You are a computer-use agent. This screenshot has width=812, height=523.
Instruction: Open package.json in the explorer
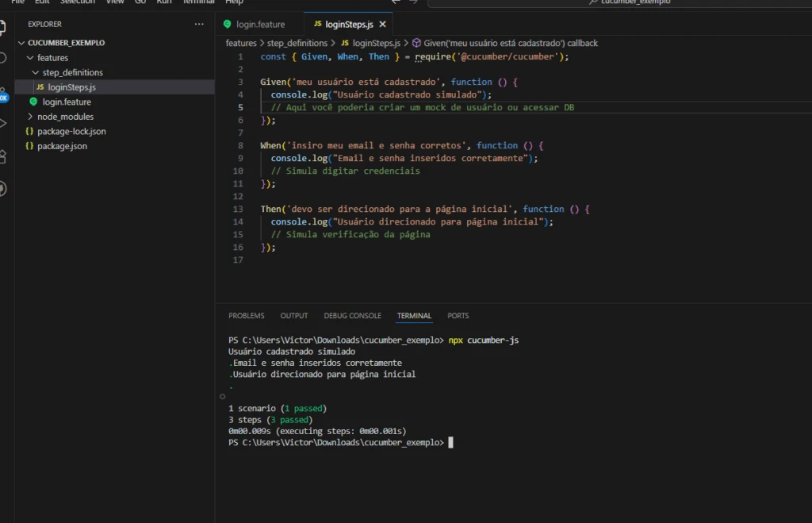(62, 146)
